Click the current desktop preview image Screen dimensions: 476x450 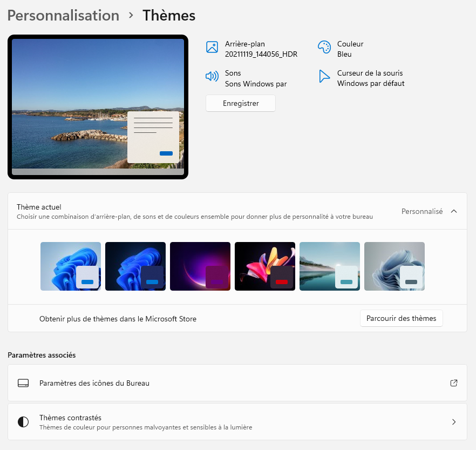[x=98, y=106]
